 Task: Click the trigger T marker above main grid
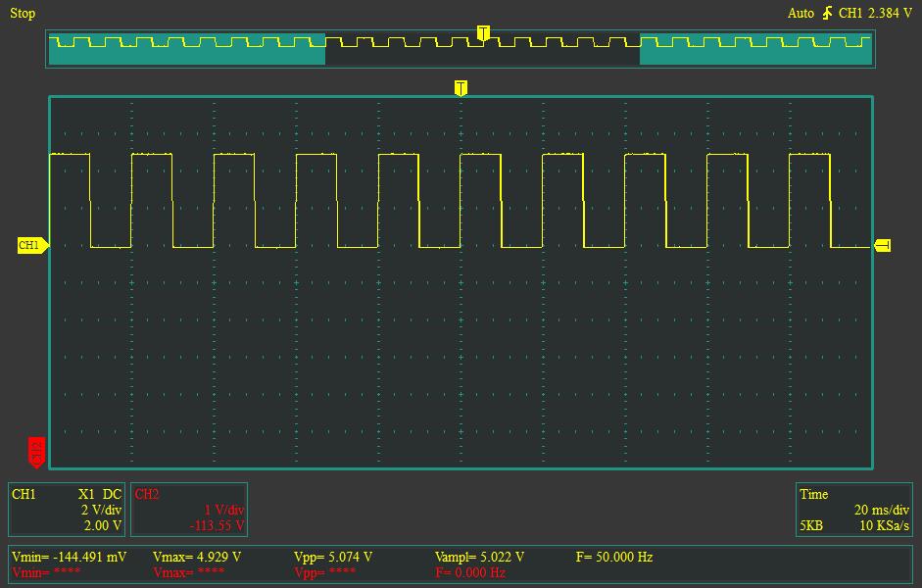(461, 88)
